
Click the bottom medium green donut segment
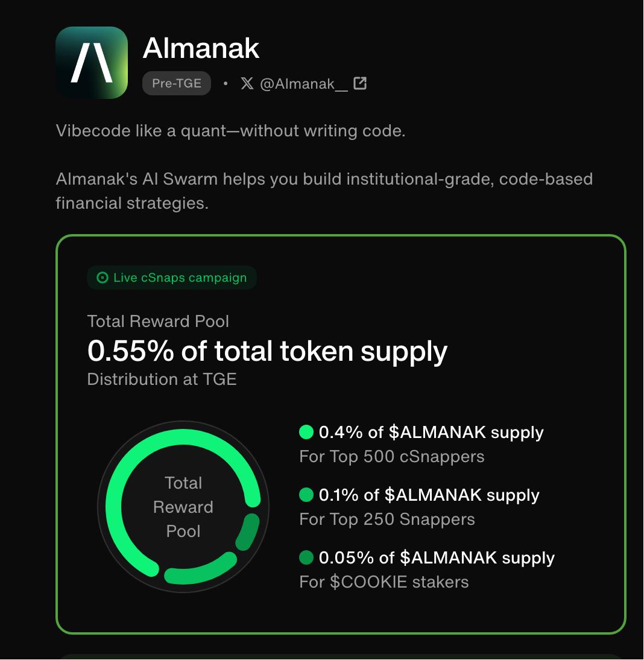(201, 570)
